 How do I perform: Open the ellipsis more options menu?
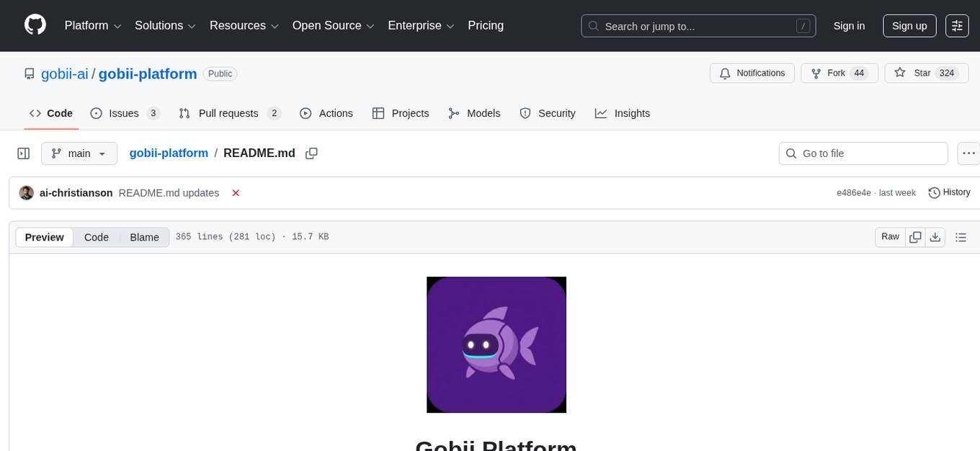click(968, 153)
